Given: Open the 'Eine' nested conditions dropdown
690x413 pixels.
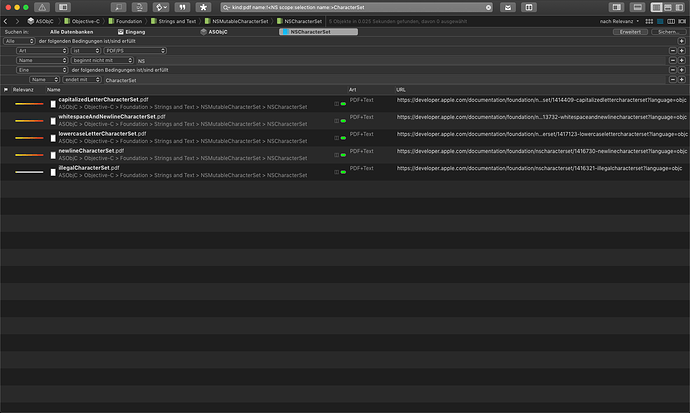Looking at the screenshot, I should (42, 70).
